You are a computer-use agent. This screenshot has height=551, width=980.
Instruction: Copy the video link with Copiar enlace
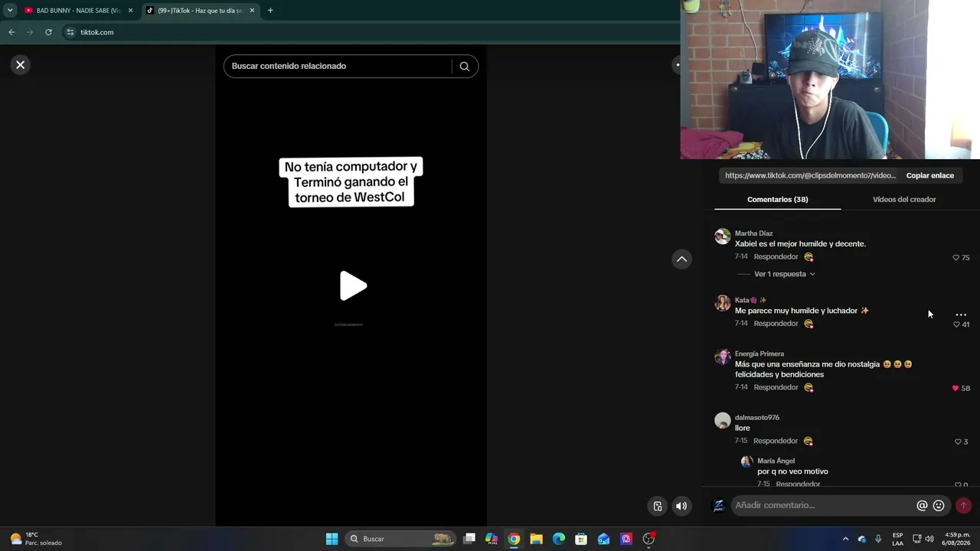click(x=930, y=175)
